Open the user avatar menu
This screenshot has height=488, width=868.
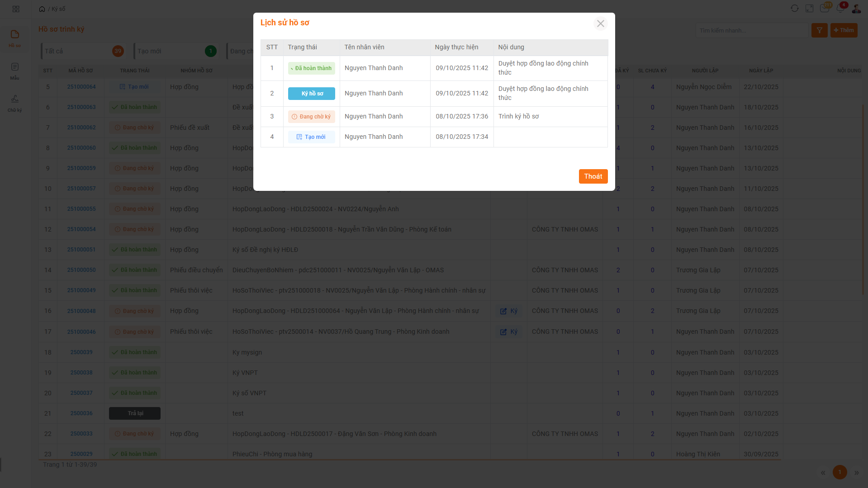coord(856,9)
